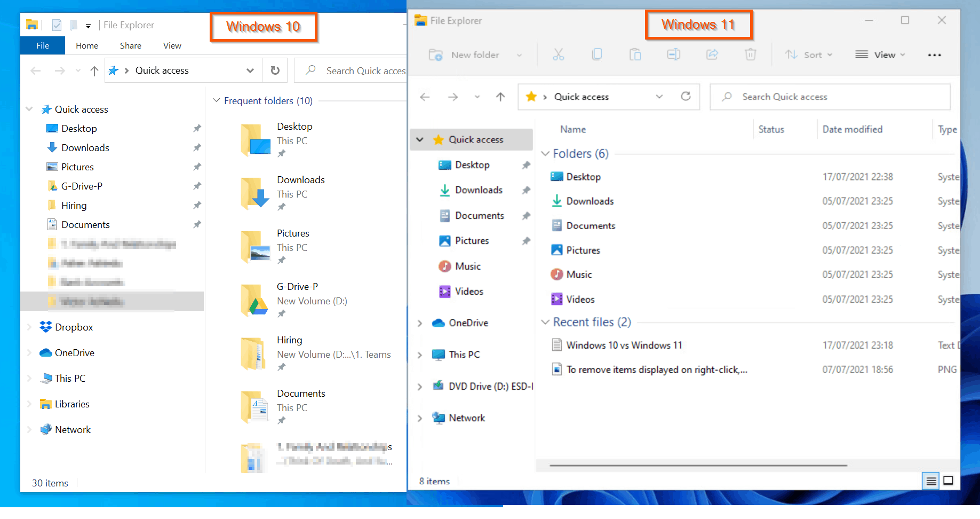This screenshot has height=519, width=980.
Task: Collapse Folders (6) group
Action: tap(545, 154)
